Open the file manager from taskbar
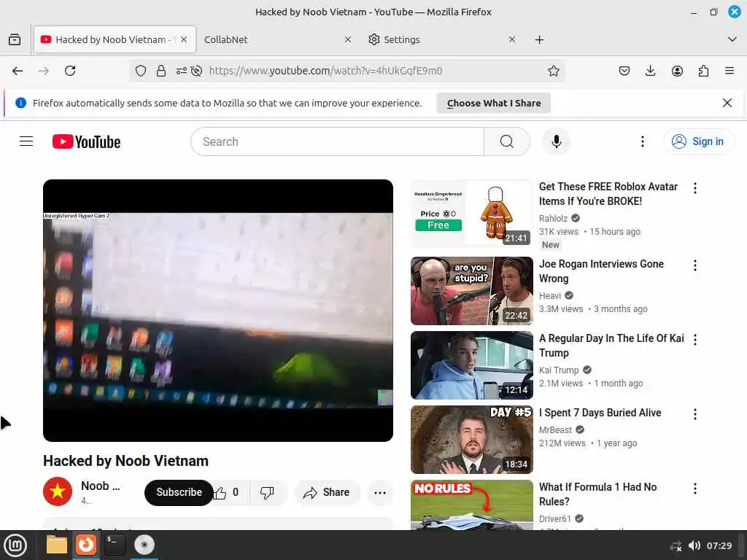The height and width of the screenshot is (560, 747). coord(57,545)
